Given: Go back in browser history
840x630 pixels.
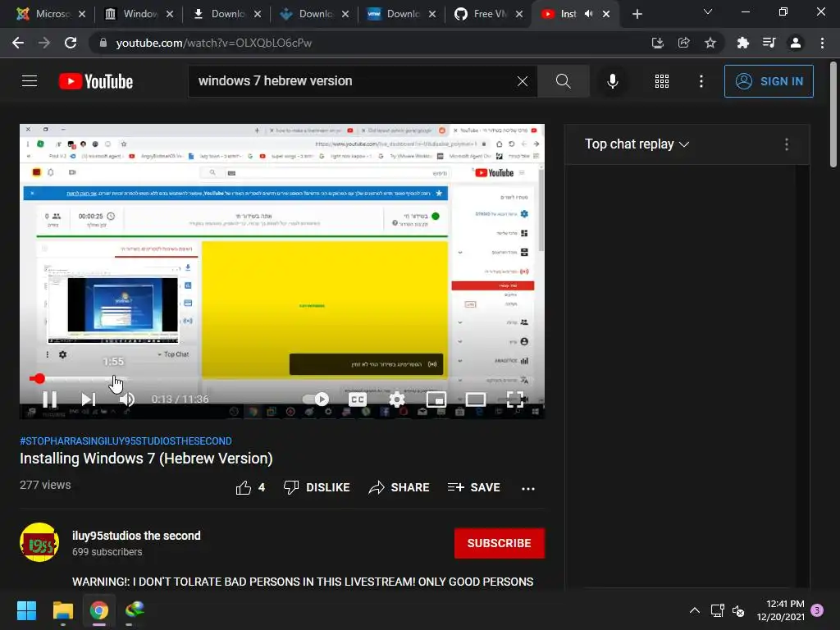Looking at the screenshot, I should coord(18,43).
